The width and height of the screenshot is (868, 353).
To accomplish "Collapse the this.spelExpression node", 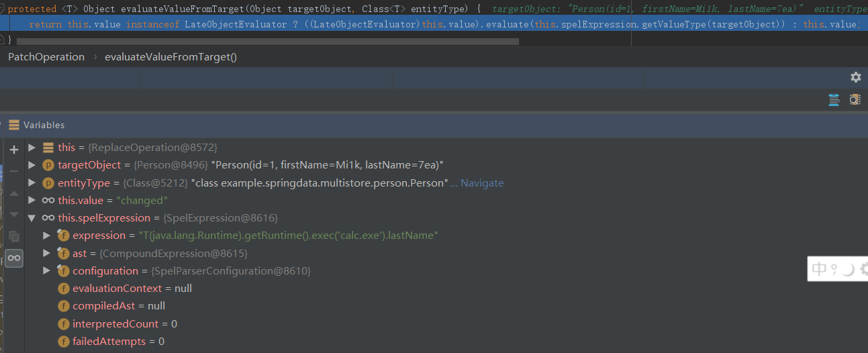I will (32, 218).
